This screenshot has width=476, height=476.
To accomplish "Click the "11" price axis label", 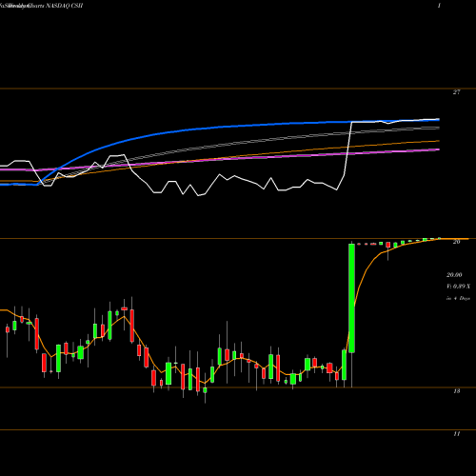I will (x=456, y=433).
